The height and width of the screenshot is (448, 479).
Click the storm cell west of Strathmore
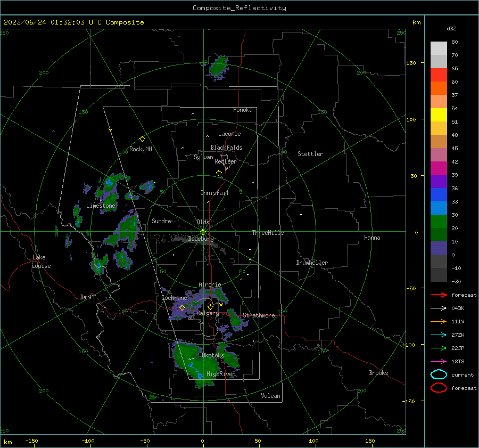pos(236,320)
